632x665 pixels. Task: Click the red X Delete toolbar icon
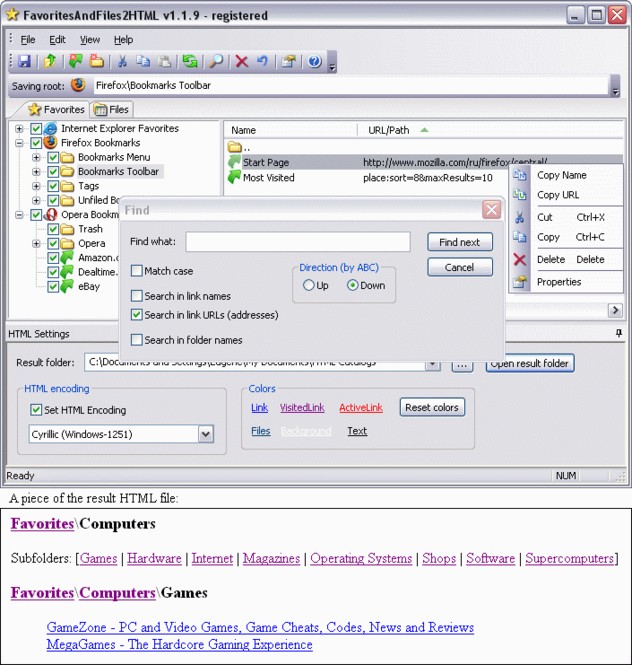242,61
